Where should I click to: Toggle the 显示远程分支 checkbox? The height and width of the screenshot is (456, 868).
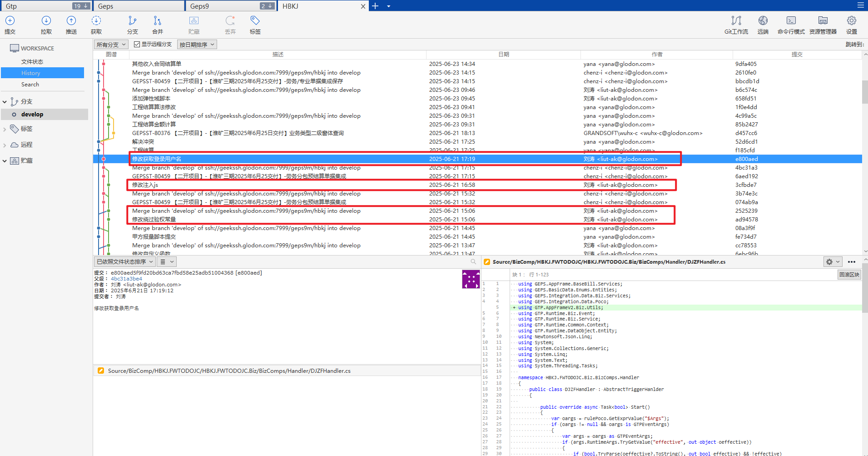pos(137,45)
